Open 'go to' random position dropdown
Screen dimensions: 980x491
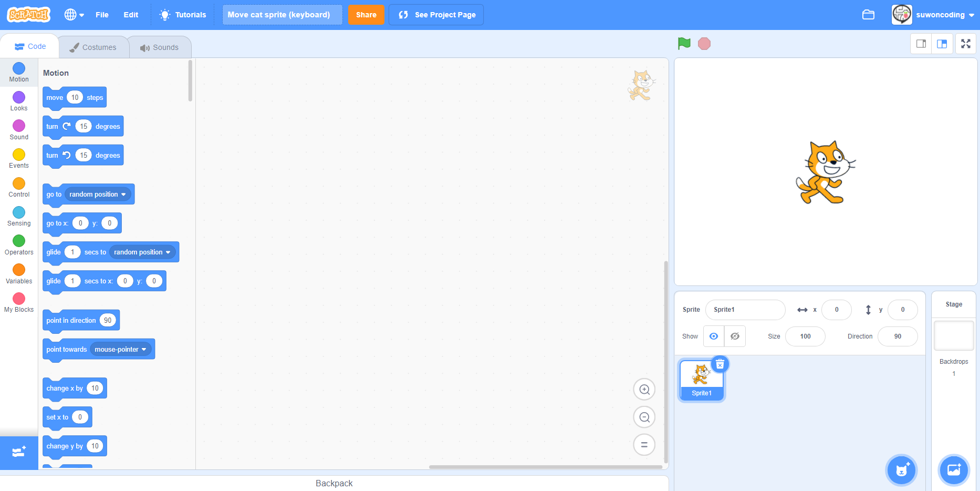click(98, 195)
